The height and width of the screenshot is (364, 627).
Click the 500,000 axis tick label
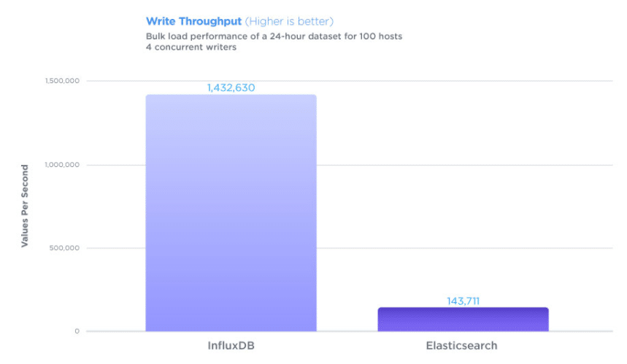pos(64,248)
